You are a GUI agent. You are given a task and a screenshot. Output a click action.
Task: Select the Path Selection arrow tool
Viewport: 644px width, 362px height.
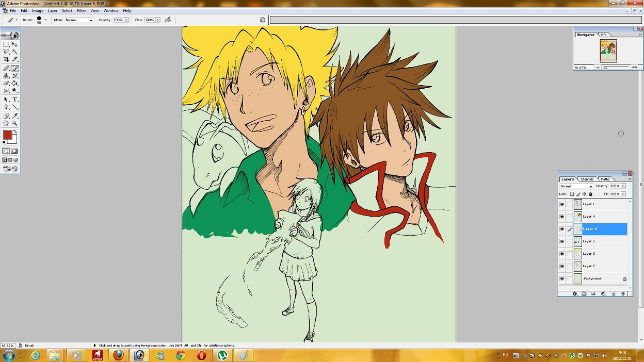click(6, 100)
